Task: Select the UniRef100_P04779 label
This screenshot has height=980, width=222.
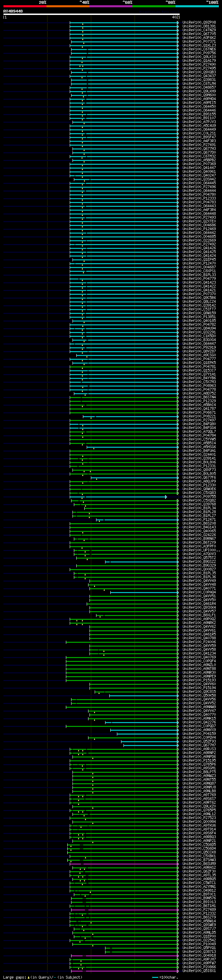Action: coord(199,279)
